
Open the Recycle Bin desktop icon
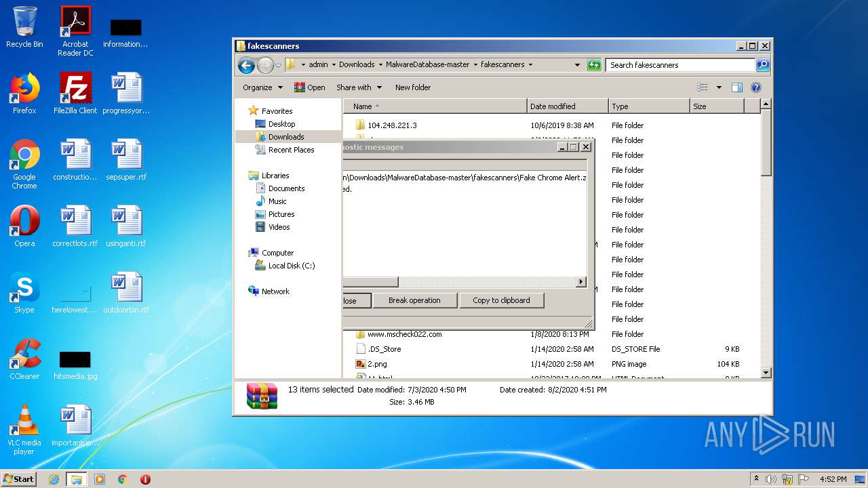tap(24, 27)
